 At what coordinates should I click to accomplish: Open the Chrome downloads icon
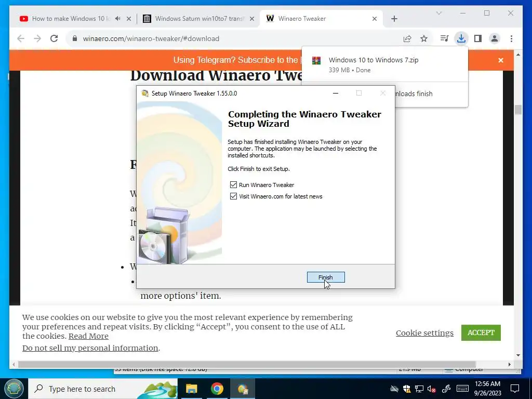(x=461, y=38)
